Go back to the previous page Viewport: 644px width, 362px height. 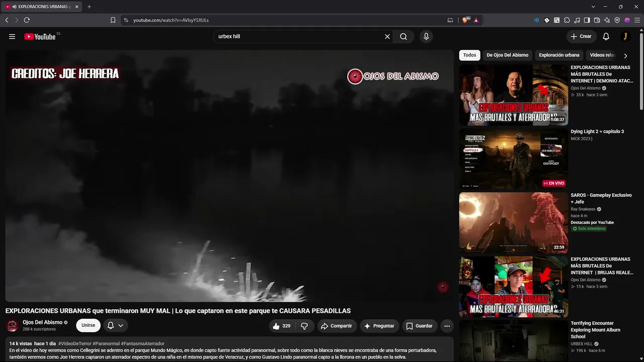pyautogui.click(x=7, y=20)
